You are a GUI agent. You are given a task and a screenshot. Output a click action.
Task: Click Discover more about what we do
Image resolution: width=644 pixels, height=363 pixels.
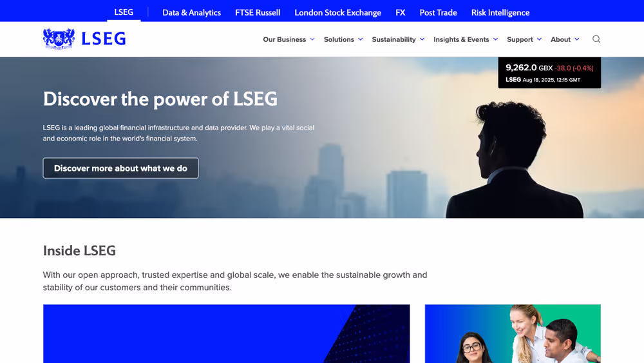point(121,168)
